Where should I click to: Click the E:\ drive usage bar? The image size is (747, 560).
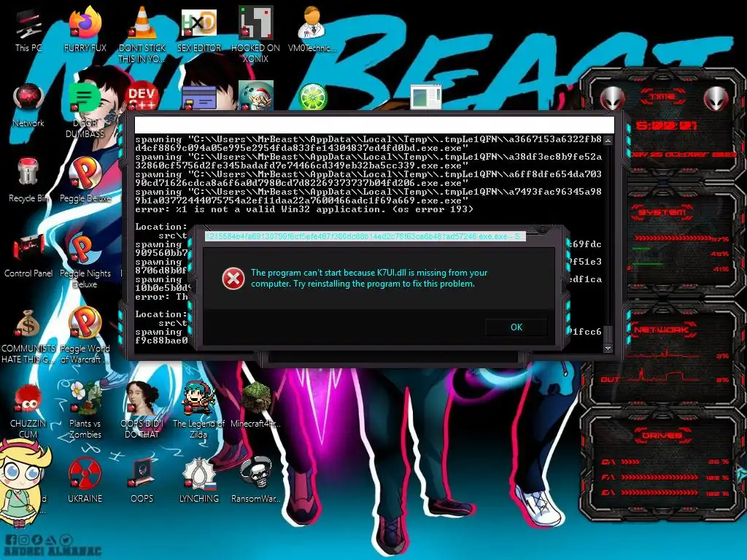(659, 492)
